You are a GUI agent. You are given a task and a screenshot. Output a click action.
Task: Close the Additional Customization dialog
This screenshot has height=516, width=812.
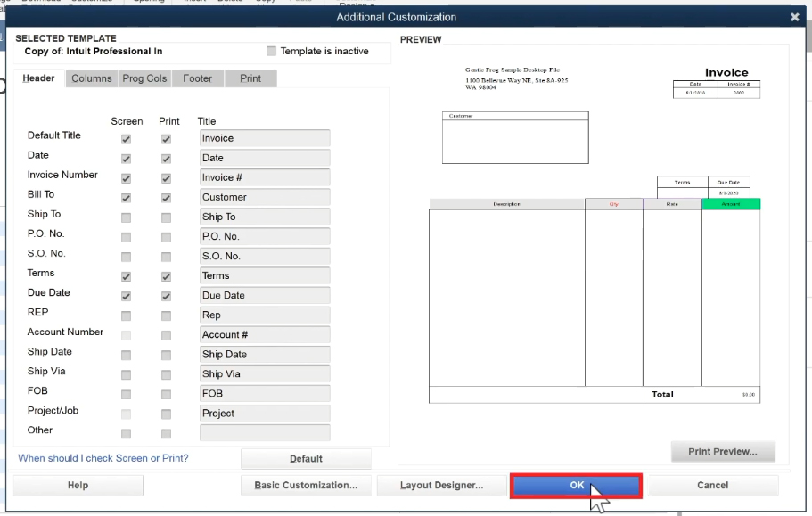point(795,17)
